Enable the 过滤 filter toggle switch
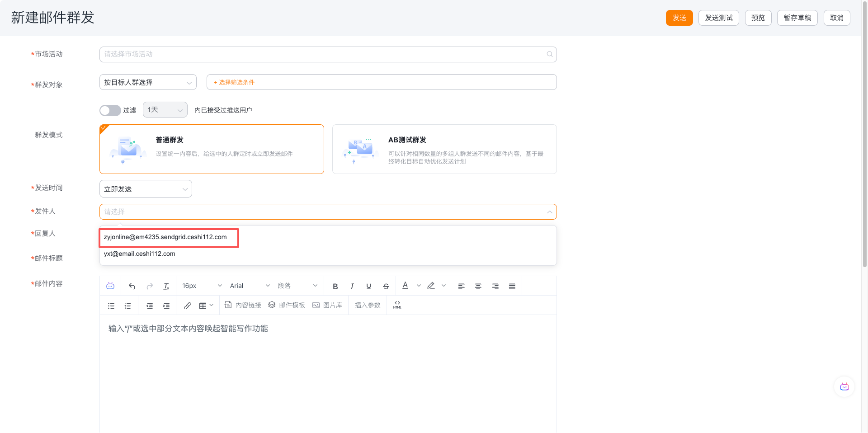The image size is (868, 433). 109,110
